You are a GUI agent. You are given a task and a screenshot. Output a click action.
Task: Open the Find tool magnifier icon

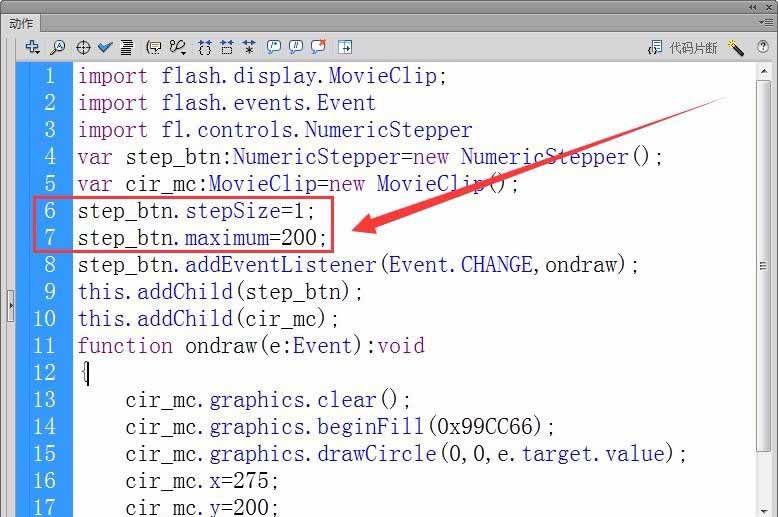(58, 47)
